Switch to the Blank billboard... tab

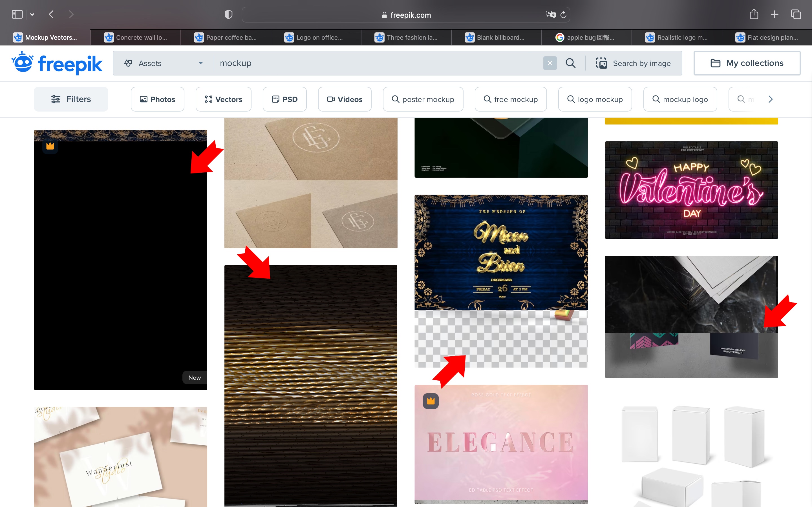click(x=496, y=37)
